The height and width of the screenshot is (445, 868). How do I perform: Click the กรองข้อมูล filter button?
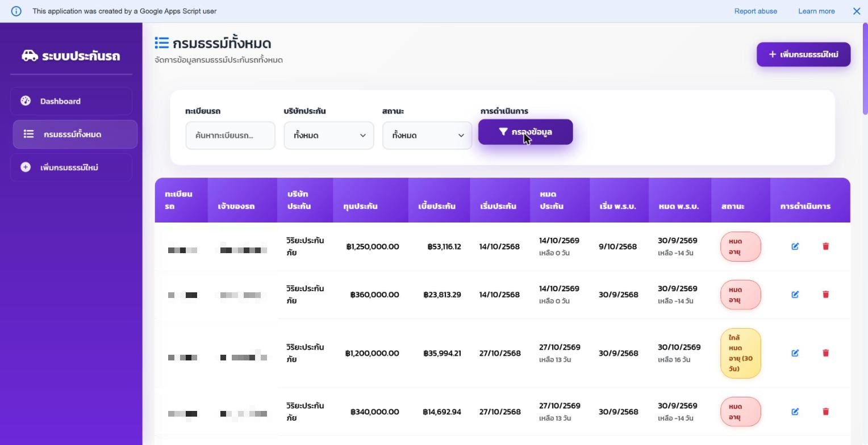pyautogui.click(x=525, y=132)
